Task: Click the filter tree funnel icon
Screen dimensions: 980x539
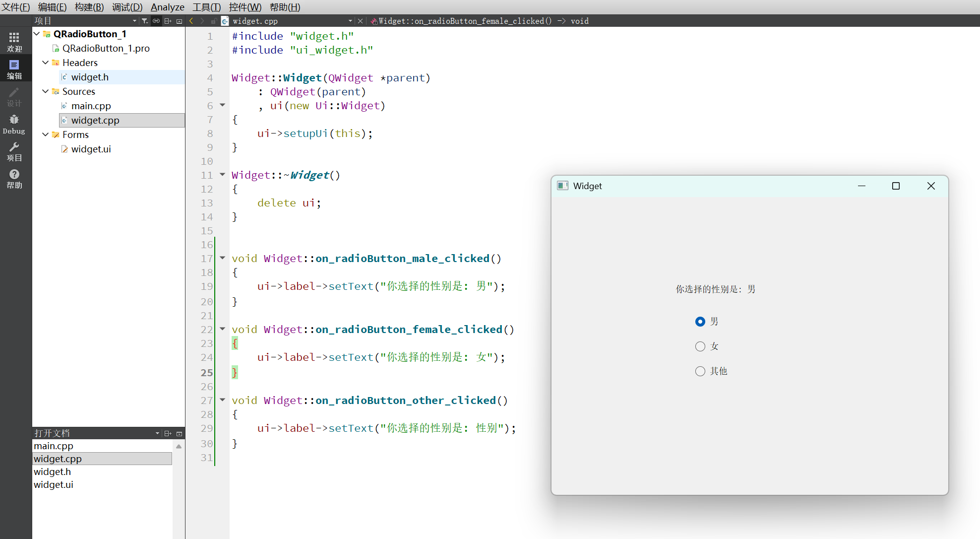Action: pyautogui.click(x=145, y=21)
